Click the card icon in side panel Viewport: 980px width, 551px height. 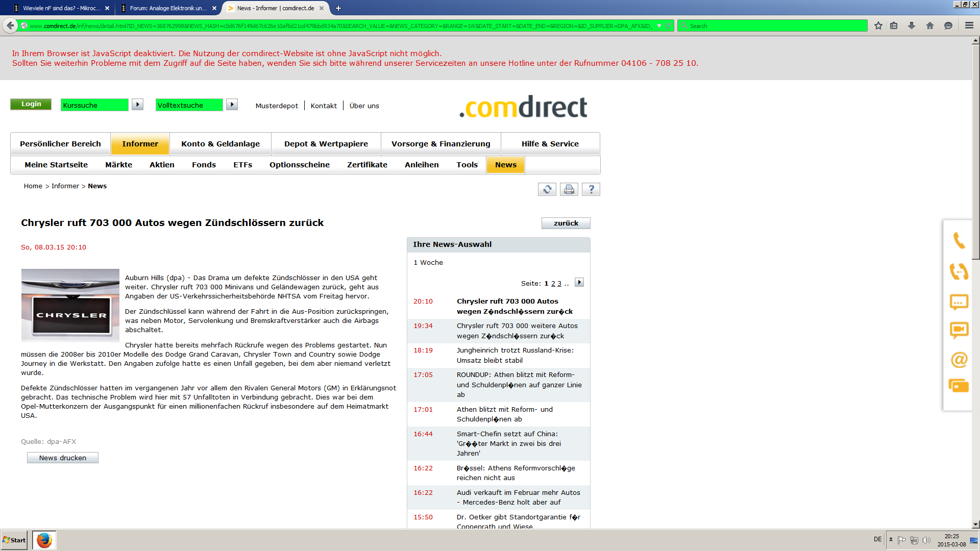[x=959, y=386]
